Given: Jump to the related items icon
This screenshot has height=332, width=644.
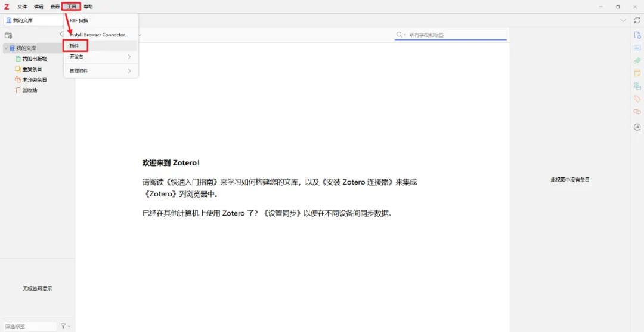Looking at the screenshot, I should click(x=637, y=112).
